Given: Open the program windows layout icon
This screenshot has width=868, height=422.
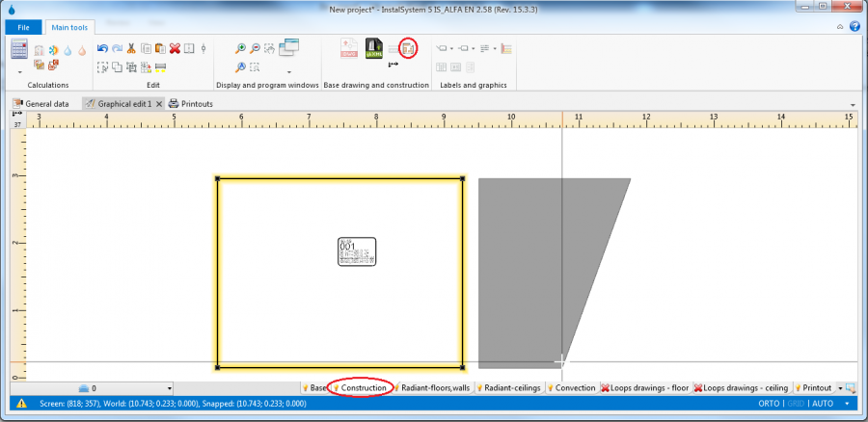Looking at the screenshot, I should click(288, 48).
